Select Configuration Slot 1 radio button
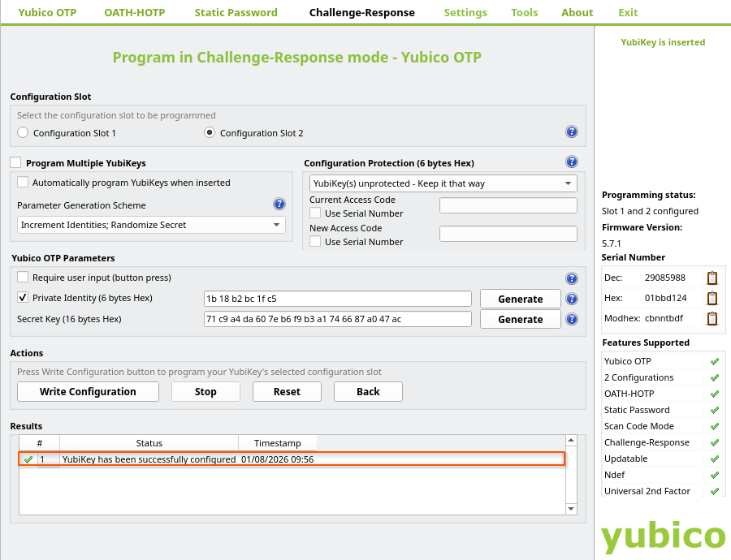Screen dimensions: 731x560 point(23,133)
